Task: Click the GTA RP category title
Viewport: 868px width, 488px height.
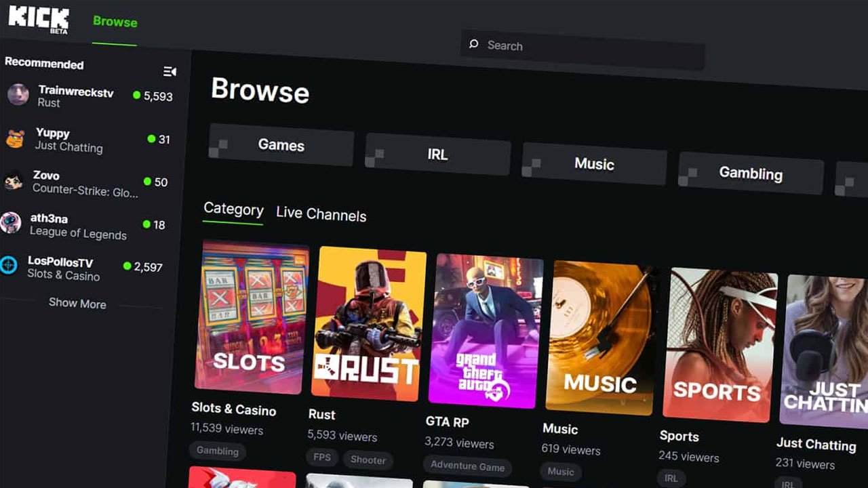Action: pyautogui.click(x=448, y=422)
